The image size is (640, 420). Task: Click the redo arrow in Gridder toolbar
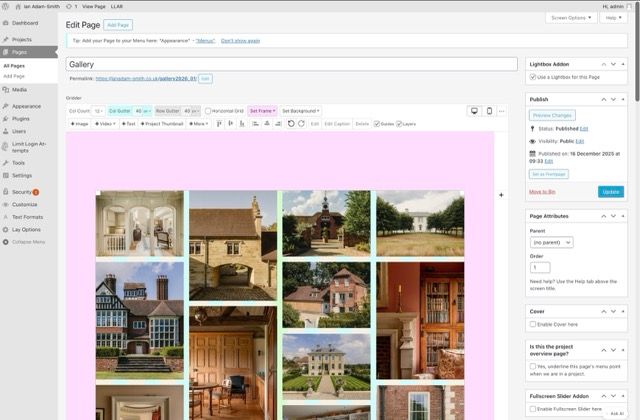point(301,124)
